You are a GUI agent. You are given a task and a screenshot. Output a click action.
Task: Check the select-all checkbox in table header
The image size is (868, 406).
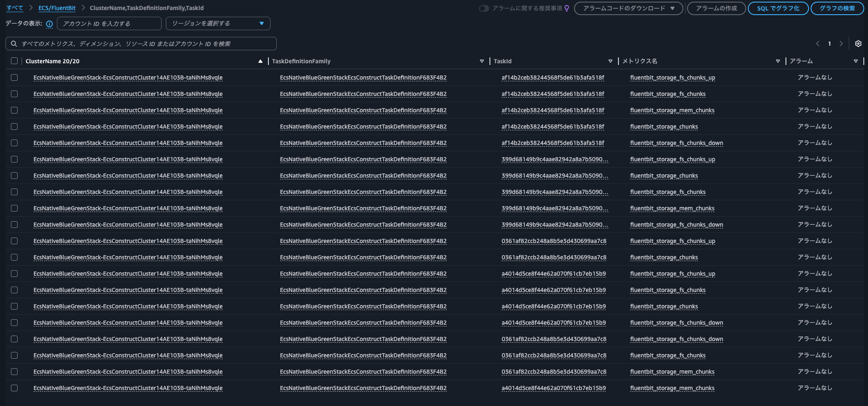point(14,61)
